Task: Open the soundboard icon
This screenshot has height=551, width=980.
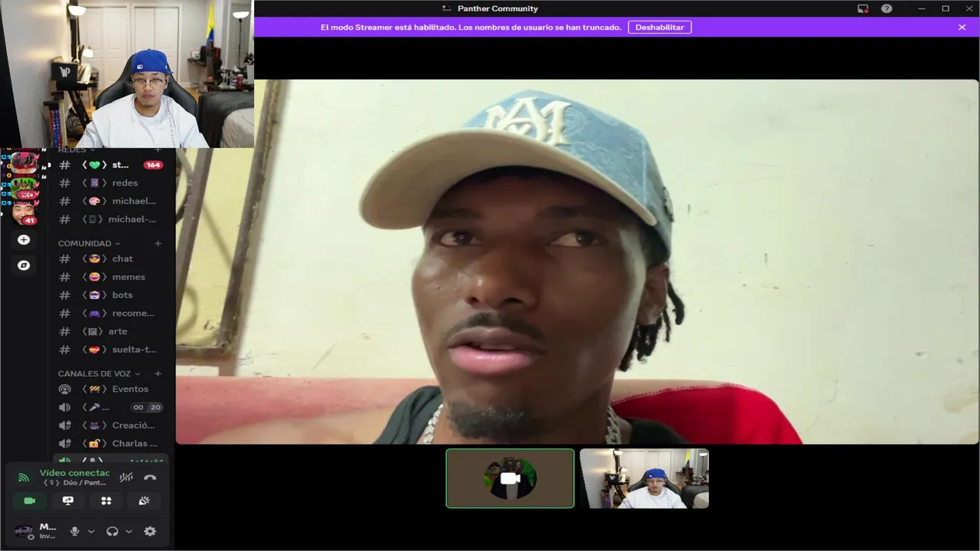Action: (144, 500)
